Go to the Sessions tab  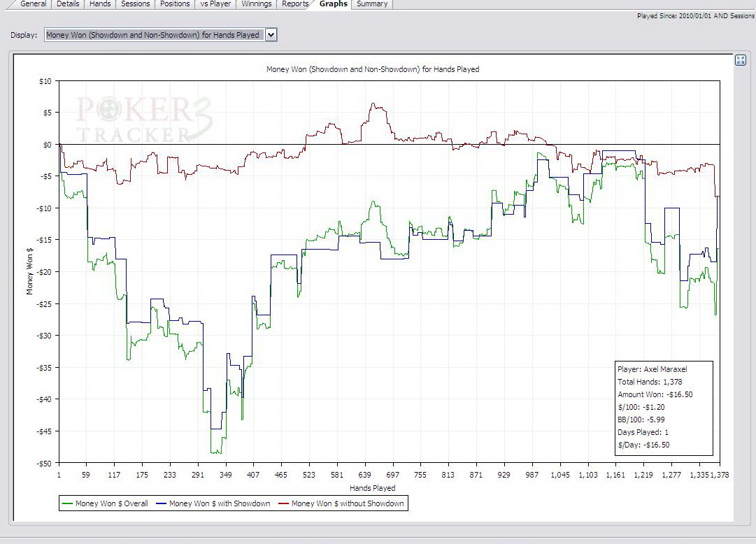coord(135,4)
